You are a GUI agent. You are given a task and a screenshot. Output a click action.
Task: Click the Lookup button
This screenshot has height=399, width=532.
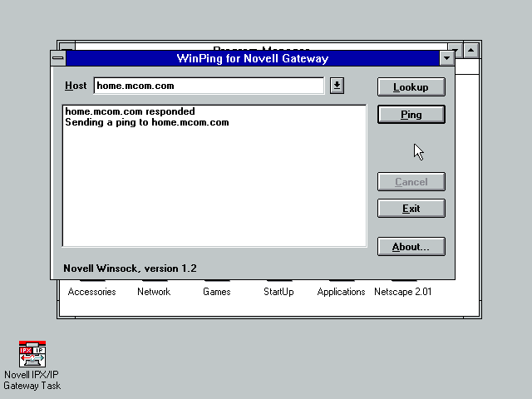click(x=411, y=87)
